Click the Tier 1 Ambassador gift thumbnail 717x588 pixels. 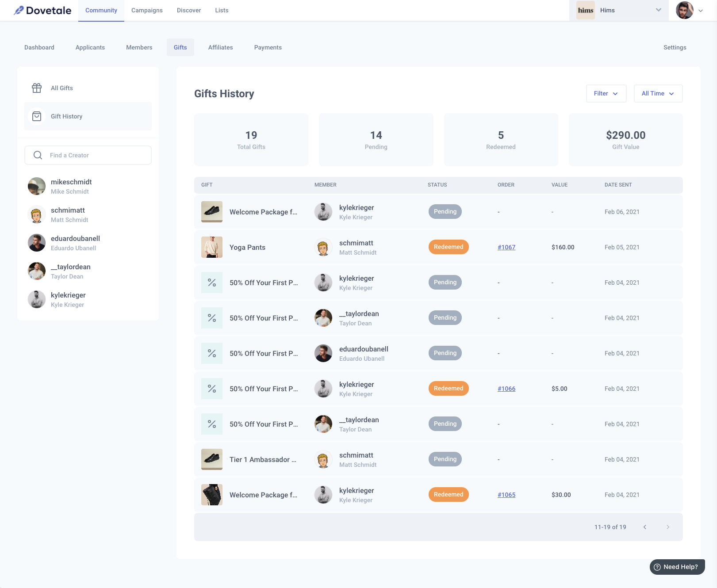[x=212, y=459]
